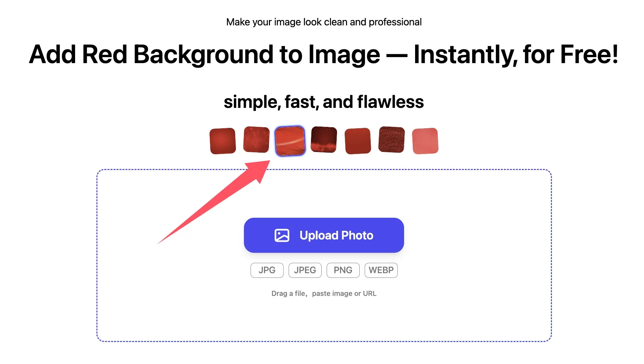This screenshot has width=644, height=364.
Task: Select the PNG format tag
Action: point(343,270)
